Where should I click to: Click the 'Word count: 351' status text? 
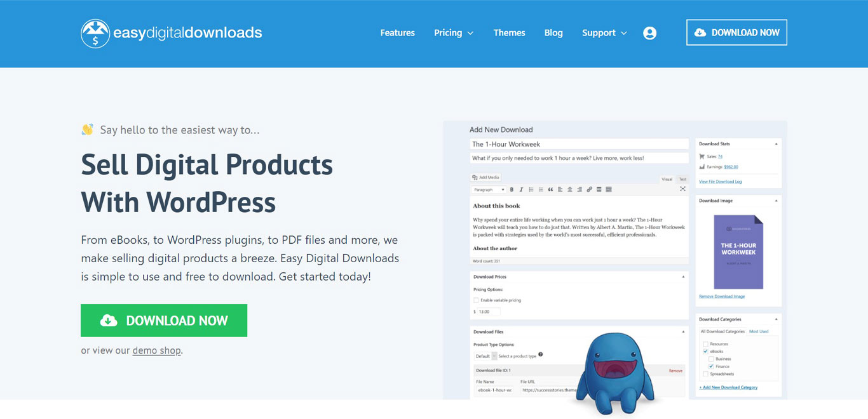(487, 261)
